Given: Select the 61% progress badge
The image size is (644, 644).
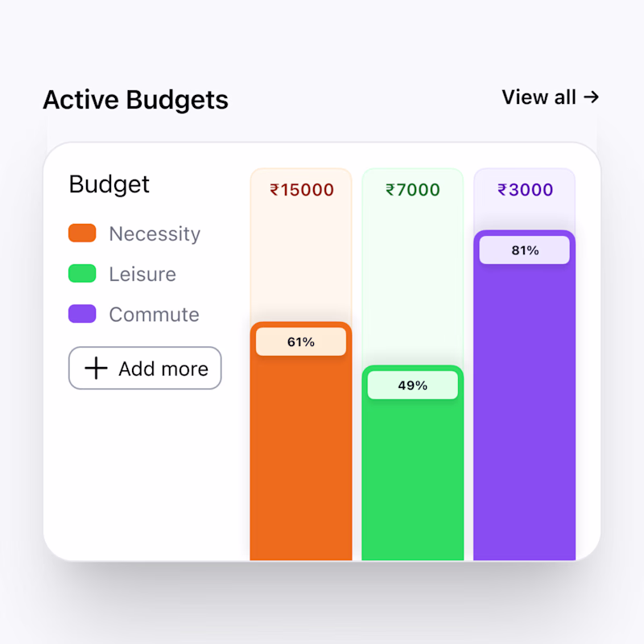Looking at the screenshot, I should (x=301, y=342).
